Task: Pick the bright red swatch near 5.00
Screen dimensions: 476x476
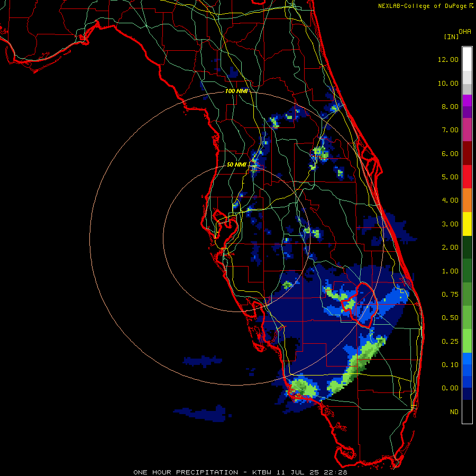Action: (x=467, y=177)
